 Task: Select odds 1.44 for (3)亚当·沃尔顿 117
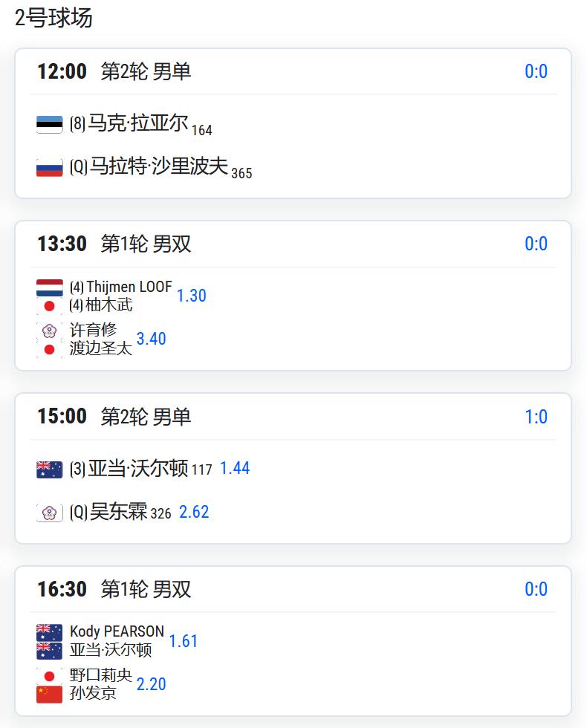tap(235, 468)
